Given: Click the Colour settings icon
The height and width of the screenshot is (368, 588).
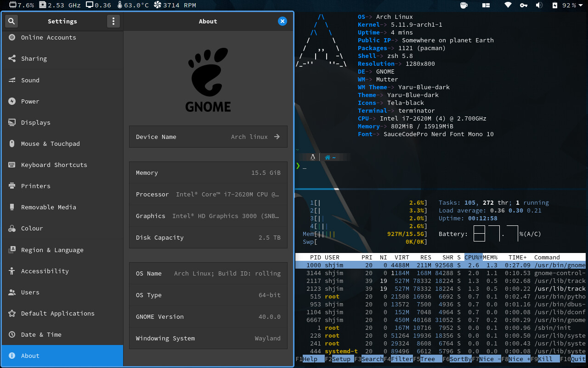Looking at the screenshot, I should pyautogui.click(x=12, y=228).
